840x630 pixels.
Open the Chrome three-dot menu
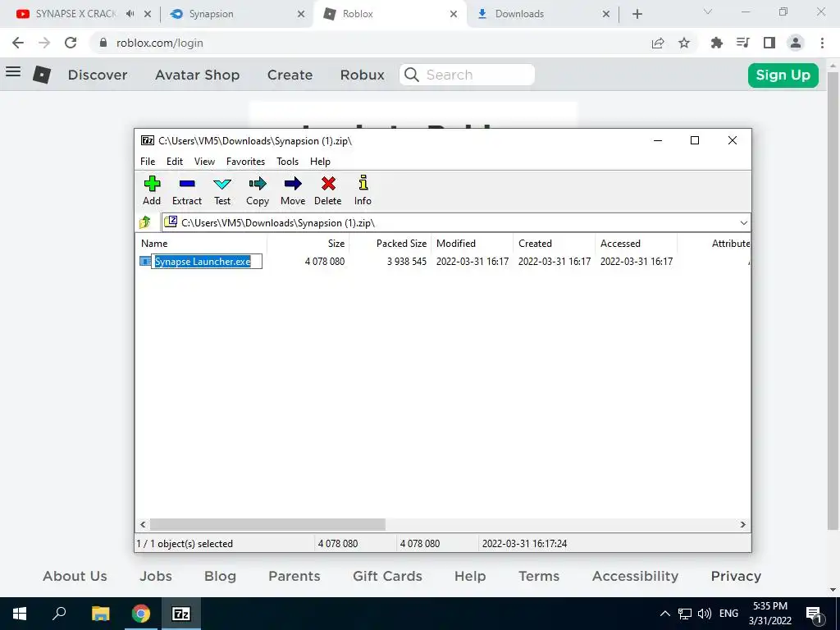(822, 43)
